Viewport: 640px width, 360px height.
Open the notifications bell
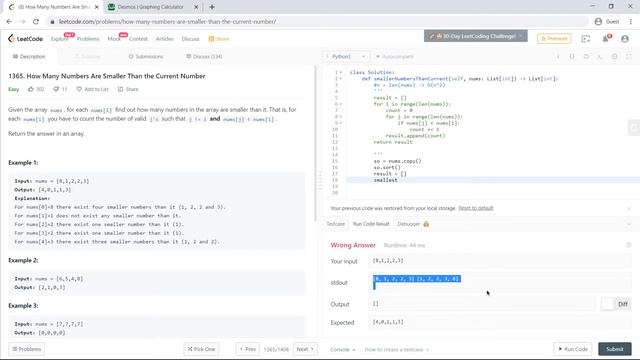tap(606, 38)
